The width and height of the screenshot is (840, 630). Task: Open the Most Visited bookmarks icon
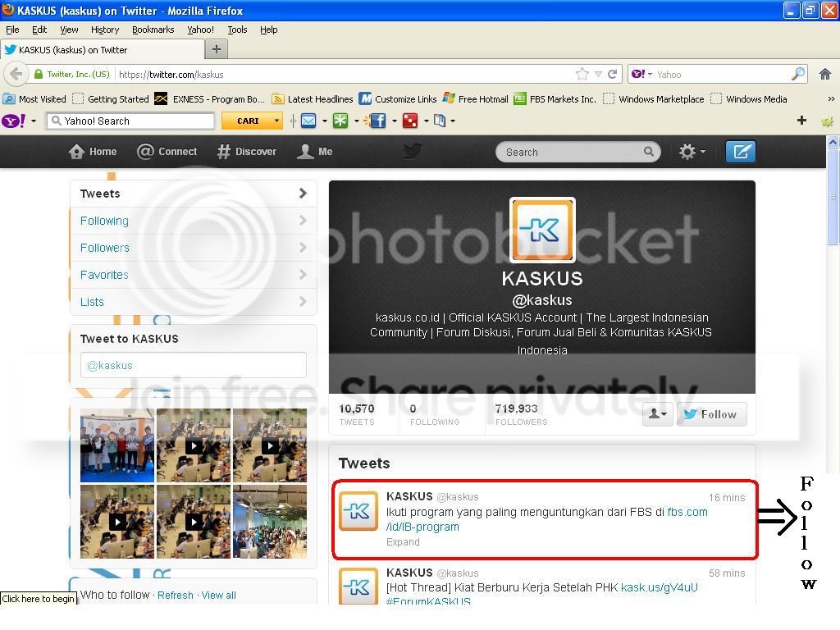(8, 98)
